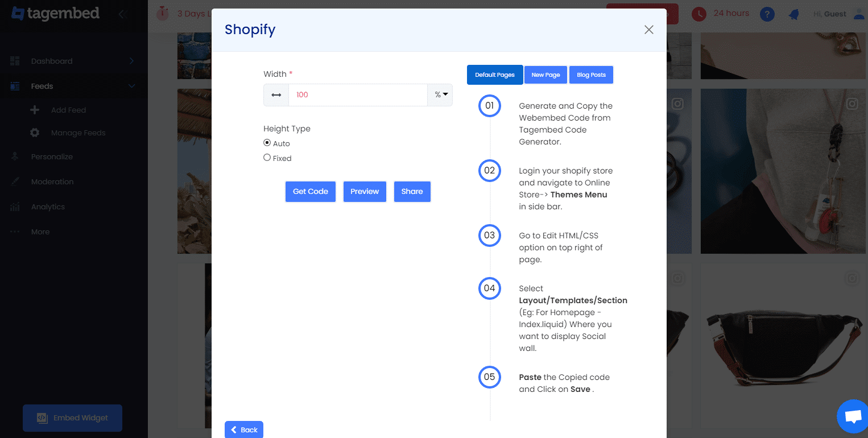This screenshot has height=438, width=868.
Task: Click step 05 circle marker
Action: 489,377
